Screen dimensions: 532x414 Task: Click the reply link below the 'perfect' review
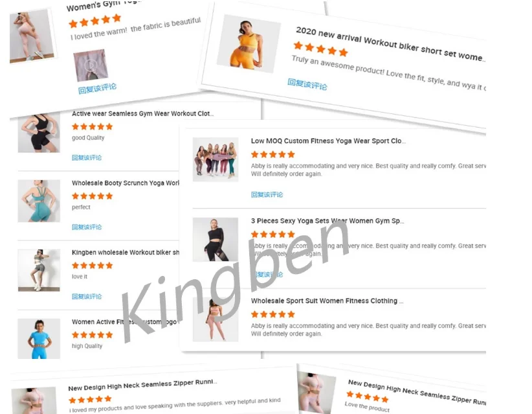(x=87, y=227)
